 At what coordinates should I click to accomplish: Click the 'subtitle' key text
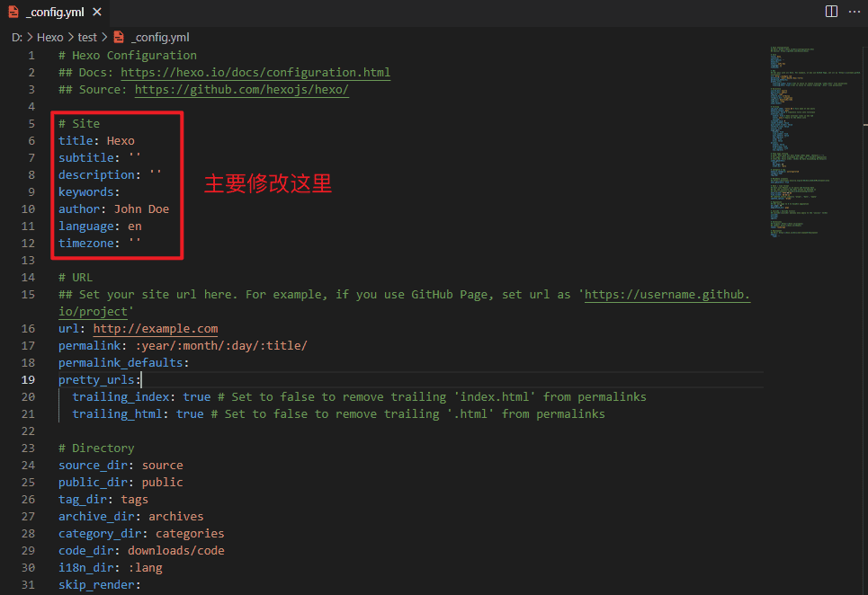(85, 158)
